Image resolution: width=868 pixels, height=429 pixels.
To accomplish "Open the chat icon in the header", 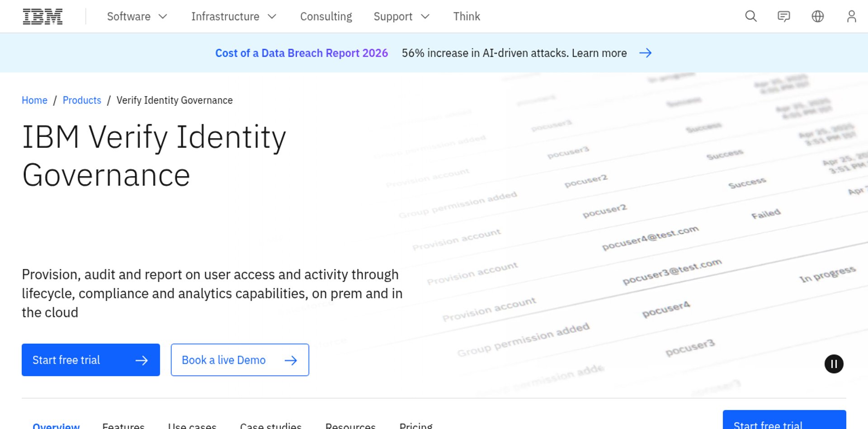I will 784,16.
